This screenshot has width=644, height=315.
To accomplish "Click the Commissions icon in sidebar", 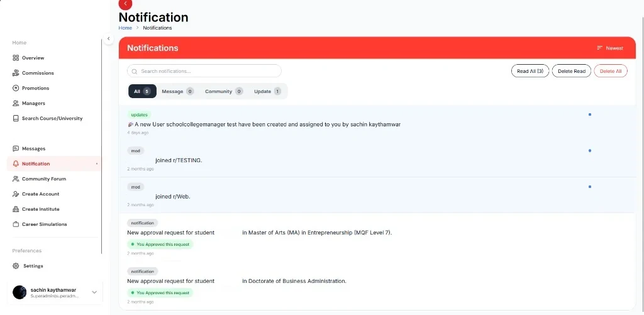I will coord(16,73).
